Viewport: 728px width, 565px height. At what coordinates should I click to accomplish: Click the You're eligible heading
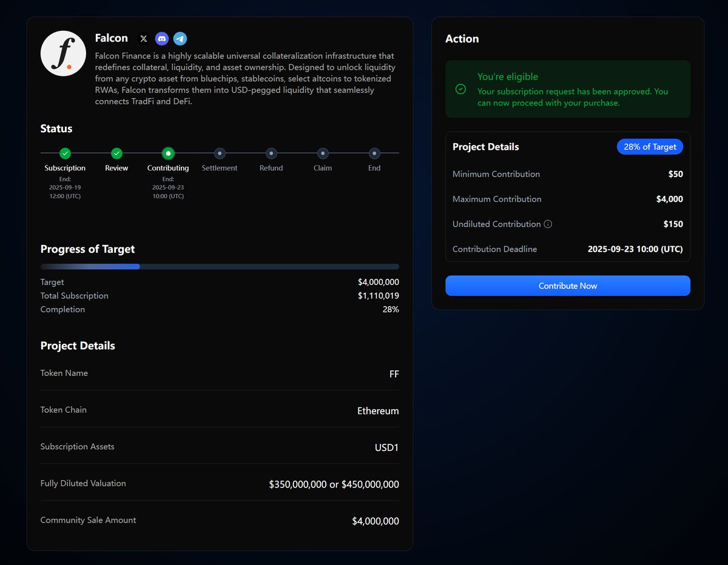(x=508, y=76)
